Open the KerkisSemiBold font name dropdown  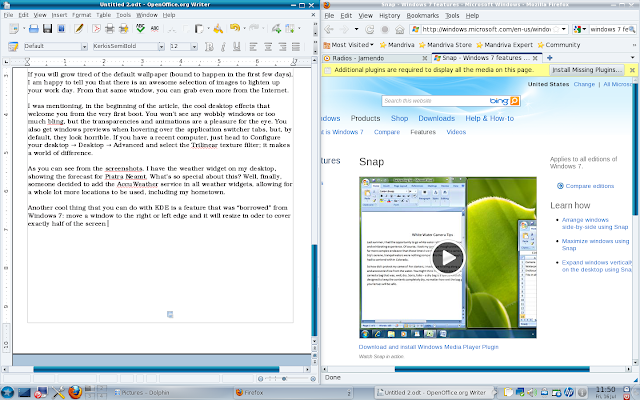tap(161, 47)
